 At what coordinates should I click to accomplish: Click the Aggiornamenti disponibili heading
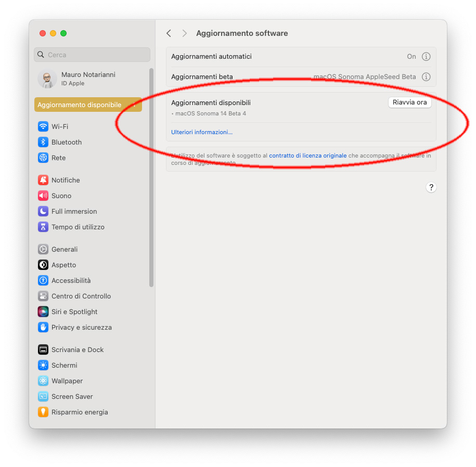[x=211, y=103]
